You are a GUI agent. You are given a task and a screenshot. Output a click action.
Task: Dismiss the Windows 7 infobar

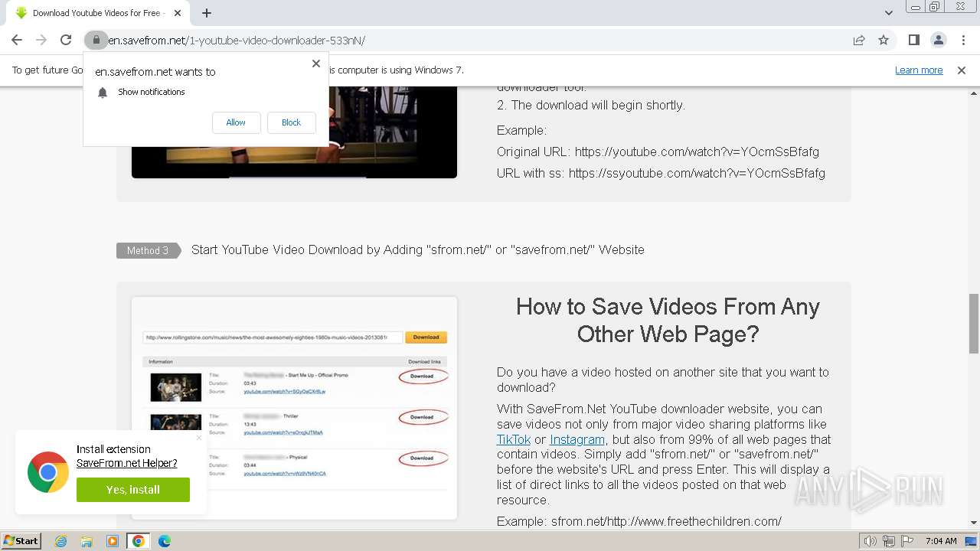[962, 70]
